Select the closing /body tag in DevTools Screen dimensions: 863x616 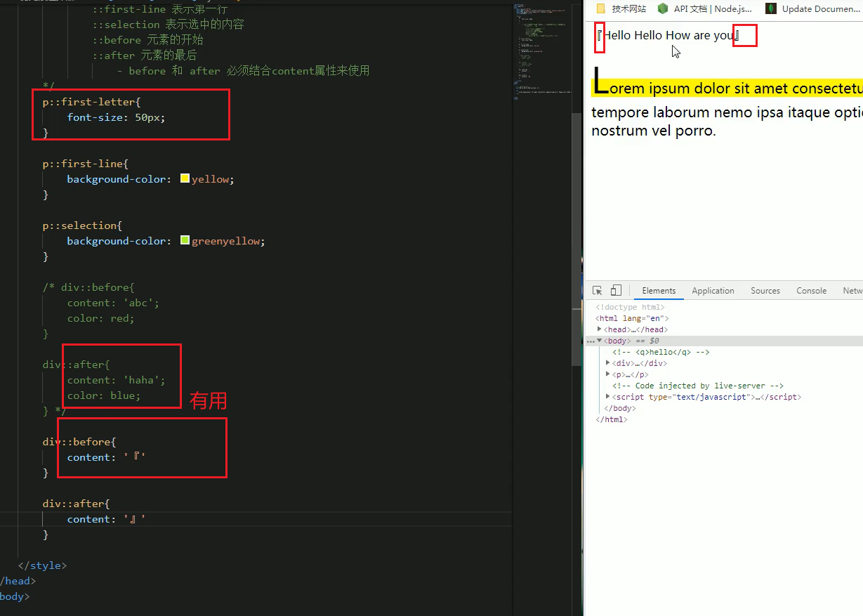tap(620, 408)
